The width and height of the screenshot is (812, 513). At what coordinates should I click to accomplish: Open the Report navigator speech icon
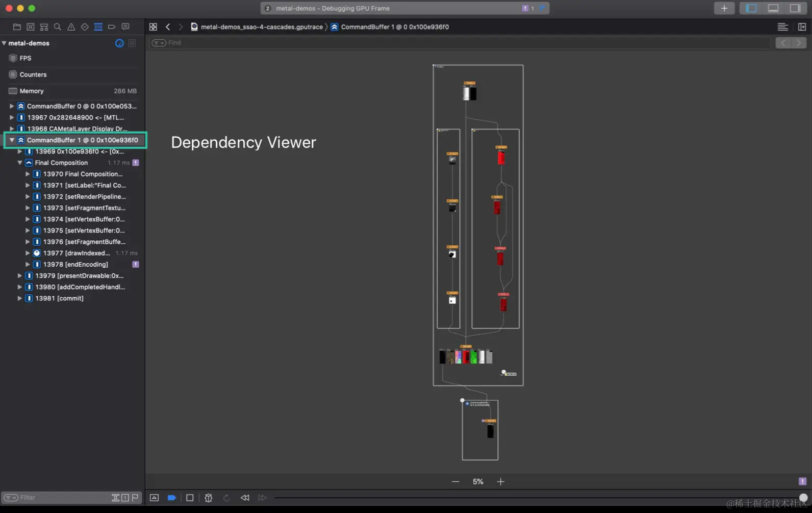click(x=125, y=27)
